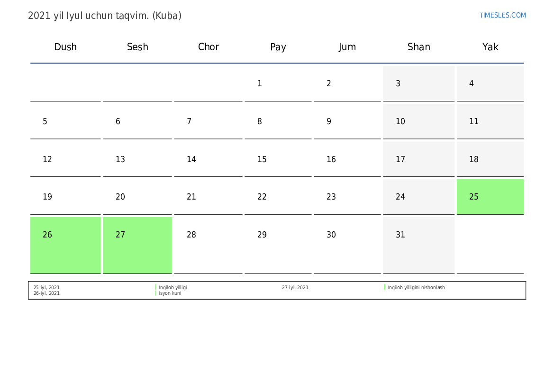Pick date 17 in July
Image resolution: width=554 pixels, height=392 pixels.
[418, 159]
